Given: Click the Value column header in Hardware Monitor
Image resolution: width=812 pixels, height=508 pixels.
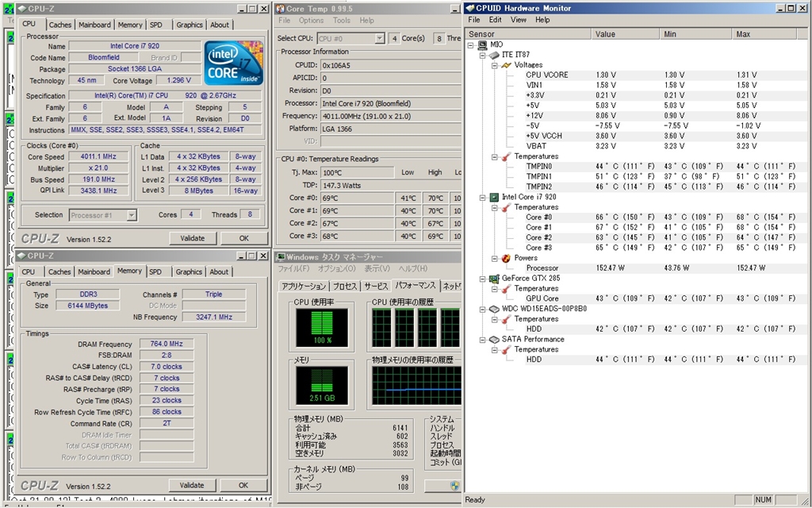Looking at the screenshot, I should pyautogui.click(x=626, y=34).
